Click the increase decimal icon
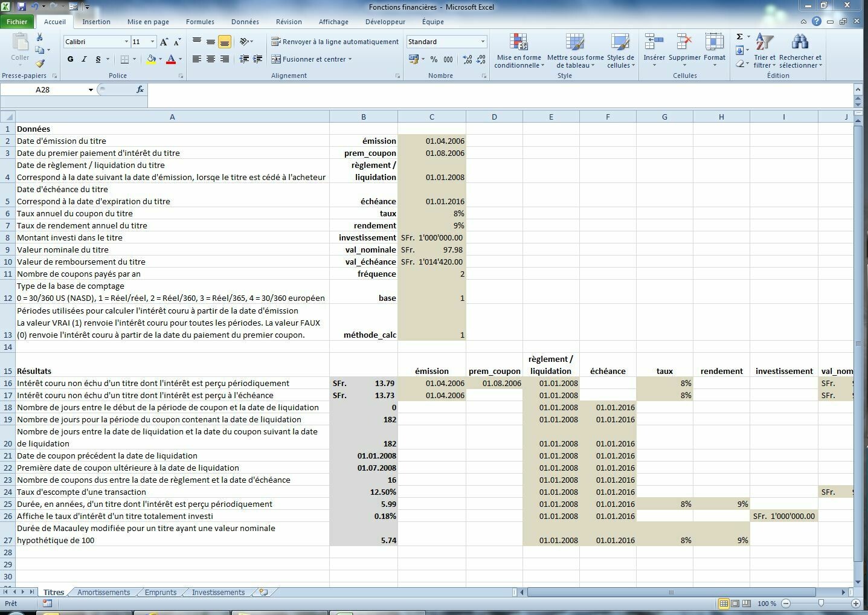868x615 pixels. (468, 59)
